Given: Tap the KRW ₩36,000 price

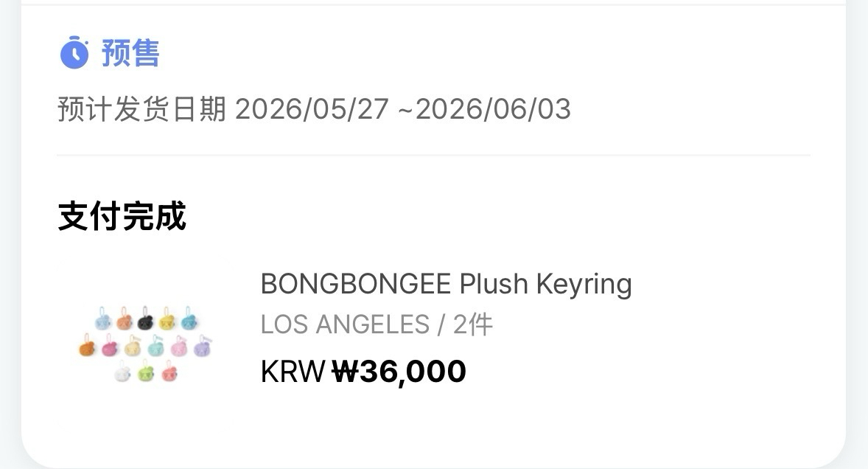Looking at the screenshot, I should coord(363,371).
